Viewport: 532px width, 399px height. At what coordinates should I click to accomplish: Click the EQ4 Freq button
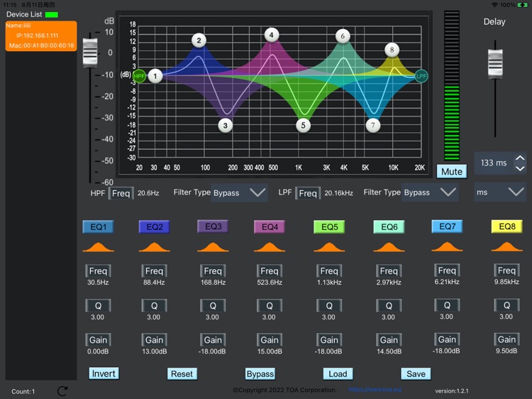tap(270, 271)
